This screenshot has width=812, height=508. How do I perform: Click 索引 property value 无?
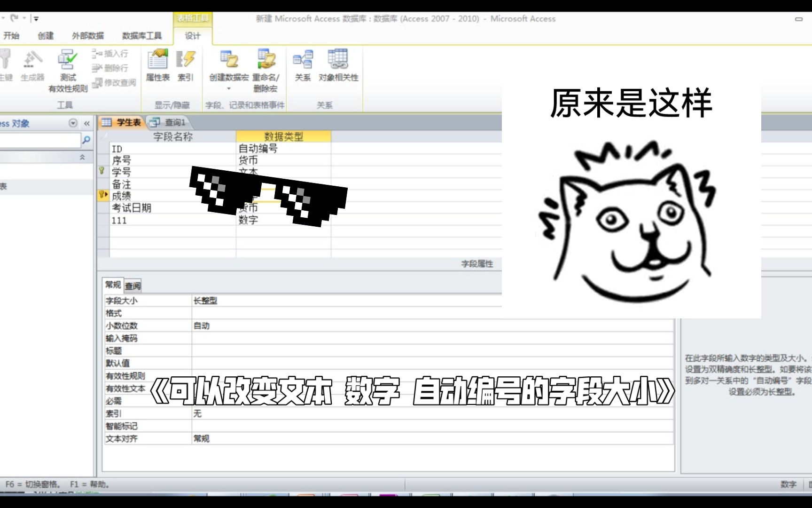[x=432, y=413]
